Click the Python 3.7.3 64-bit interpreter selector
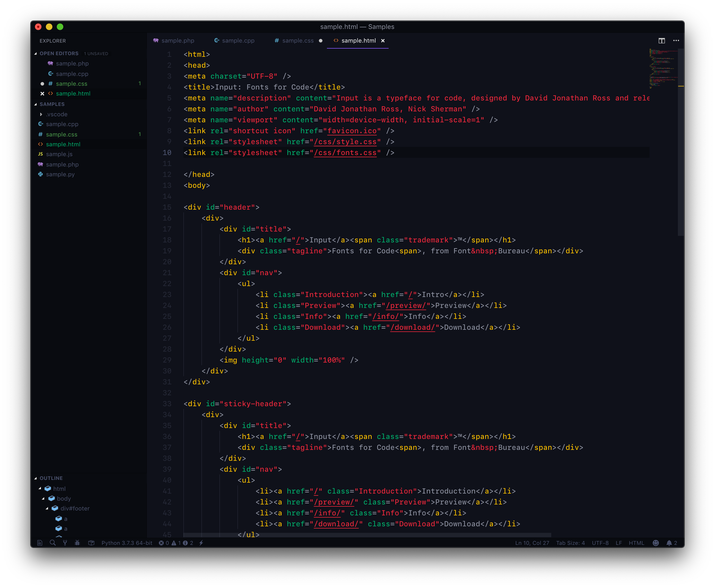The height and width of the screenshot is (588, 715). (127, 543)
